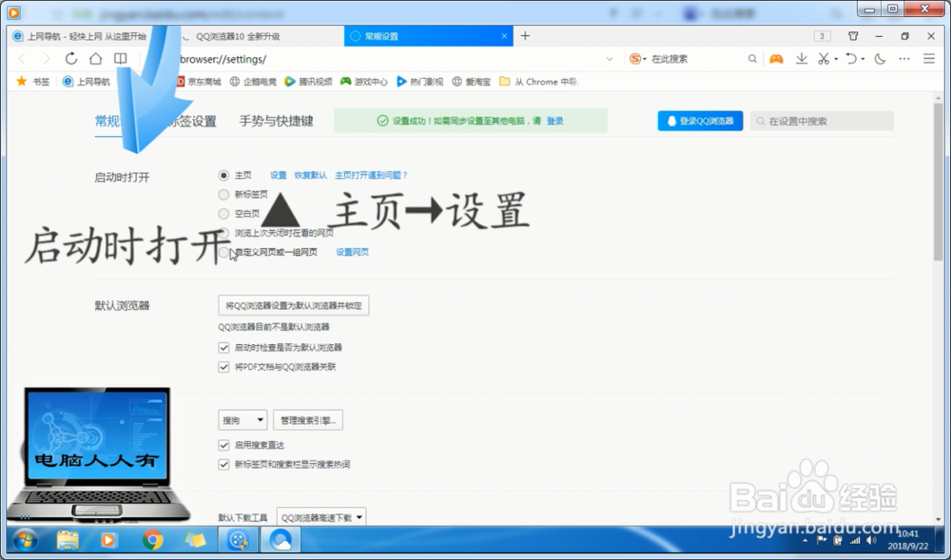Open the 腾讯视频 bookmark
This screenshot has height=560, width=951.
click(x=309, y=81)
